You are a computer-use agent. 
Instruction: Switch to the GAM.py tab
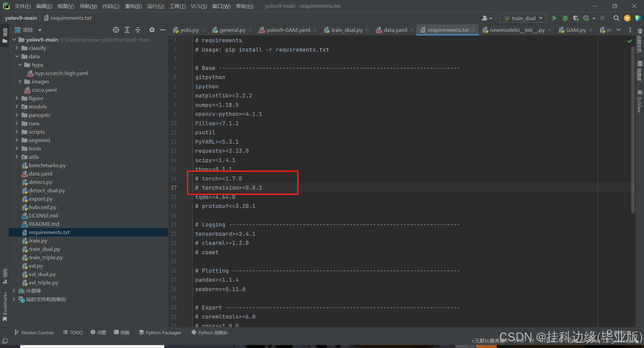point(576,30)
